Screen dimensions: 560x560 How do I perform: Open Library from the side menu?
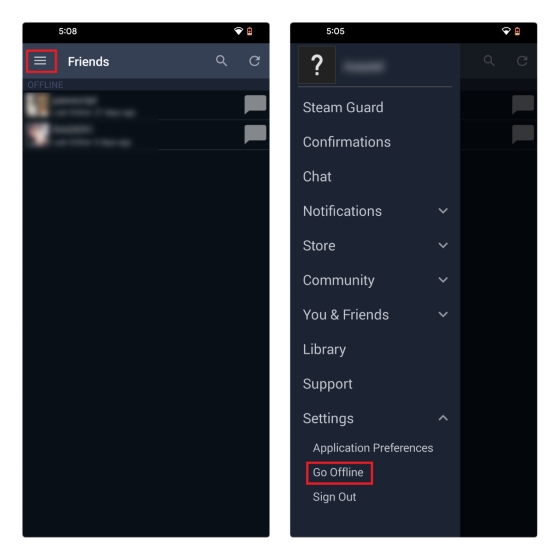pyautogui.click(x=324, y=349)
